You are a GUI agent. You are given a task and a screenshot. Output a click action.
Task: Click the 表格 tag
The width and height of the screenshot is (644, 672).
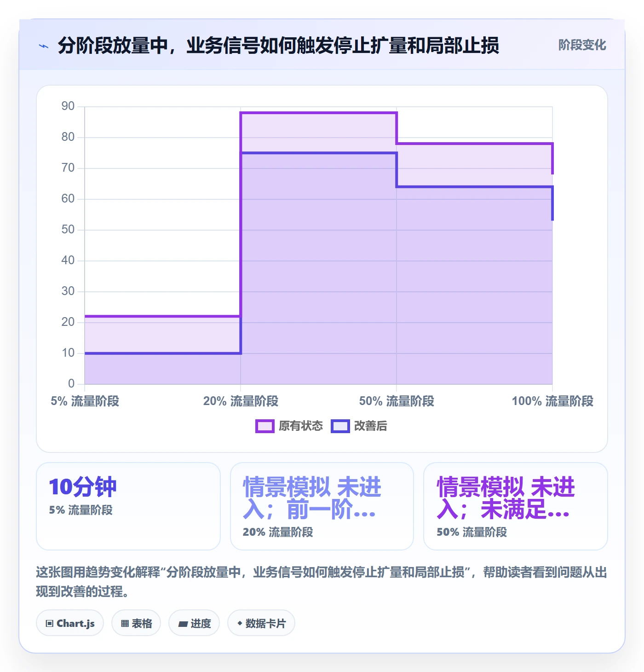pyautogui.click(x=136, y=623)
